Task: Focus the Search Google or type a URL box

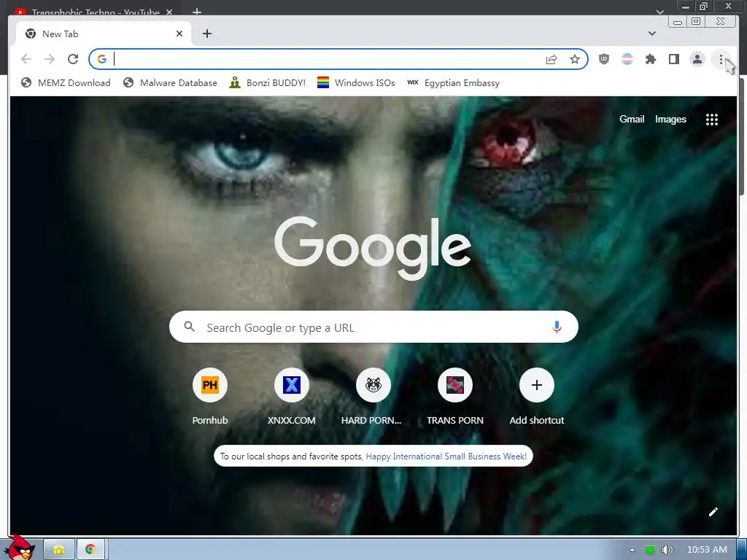Action: (373, 327)
